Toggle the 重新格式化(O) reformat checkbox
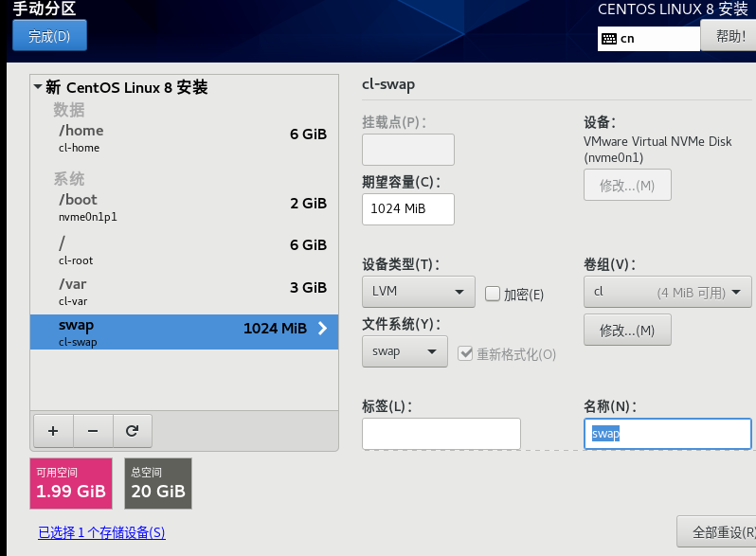This screenshot has height=556, width=756. [465, 353]
